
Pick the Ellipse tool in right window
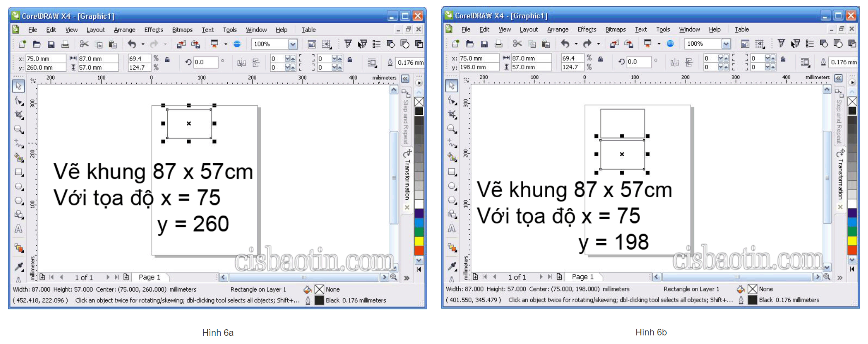[x=452, y=186]
